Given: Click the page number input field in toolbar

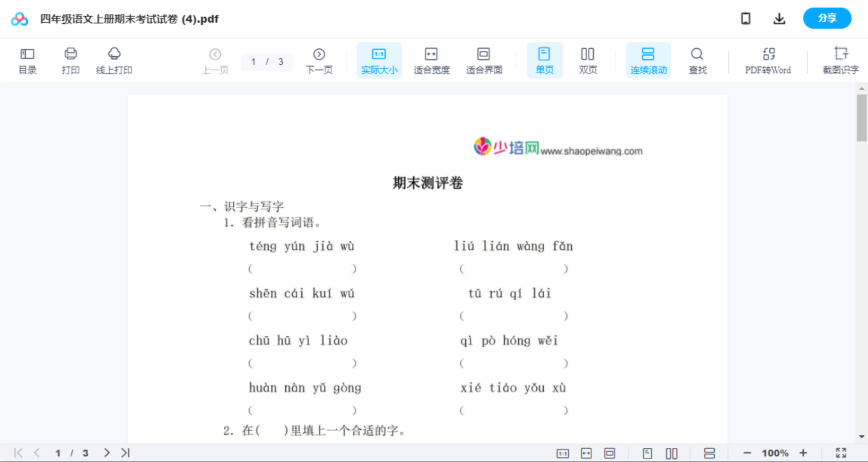Looking at the screenshot, I should tap(254, 62).
